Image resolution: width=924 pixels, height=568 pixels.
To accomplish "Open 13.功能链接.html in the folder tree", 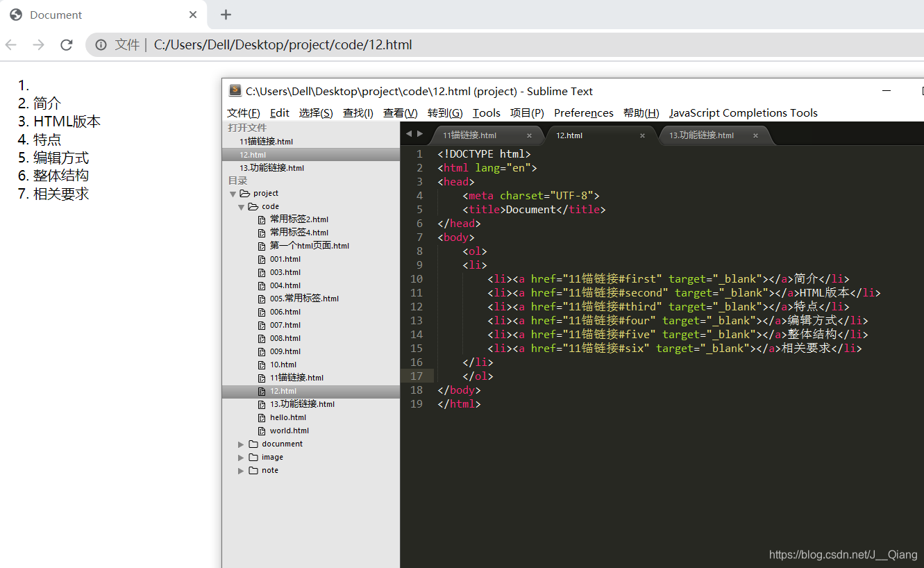I will click(x=302, y=404).
